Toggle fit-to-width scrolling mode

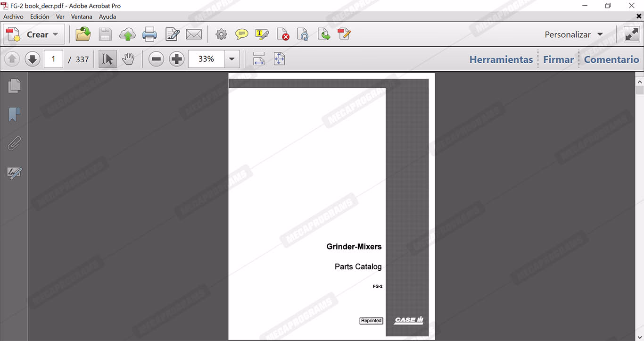258,59
